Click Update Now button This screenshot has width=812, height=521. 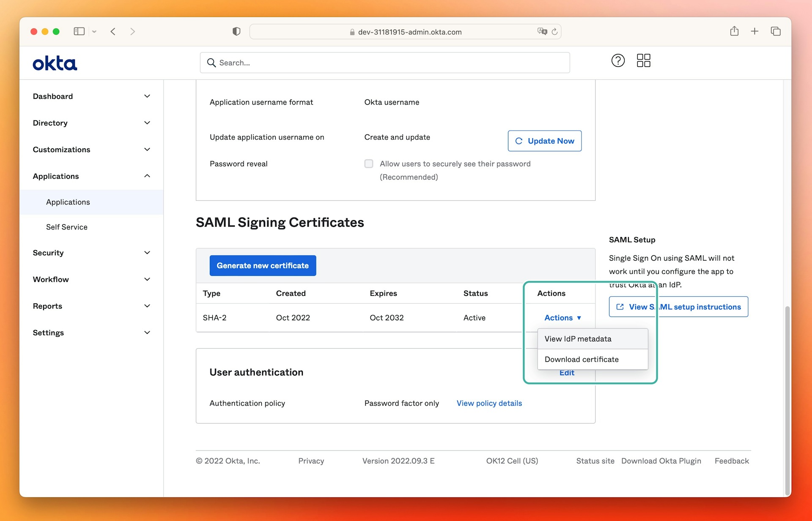point(544,141)
